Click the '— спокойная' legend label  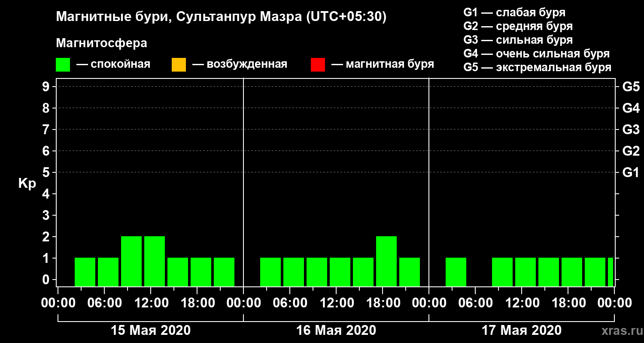(x=113, y=65)
